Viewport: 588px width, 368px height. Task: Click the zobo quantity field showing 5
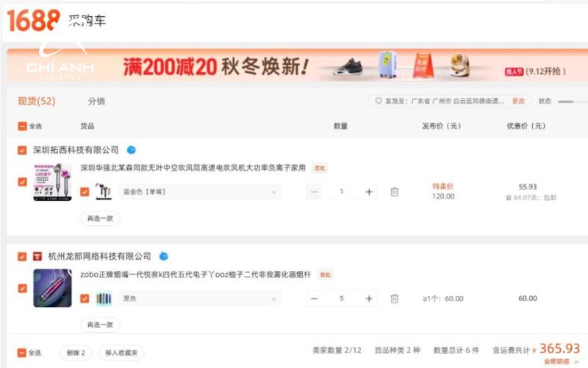(x=342, y=299)
